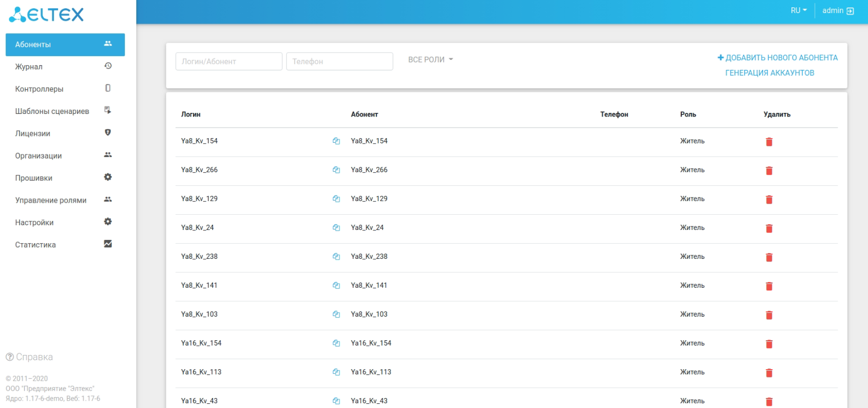The height and width of the screenshot is (408, 868).
Task: Click the Eltex logo
Action: [x=46, y=15]
